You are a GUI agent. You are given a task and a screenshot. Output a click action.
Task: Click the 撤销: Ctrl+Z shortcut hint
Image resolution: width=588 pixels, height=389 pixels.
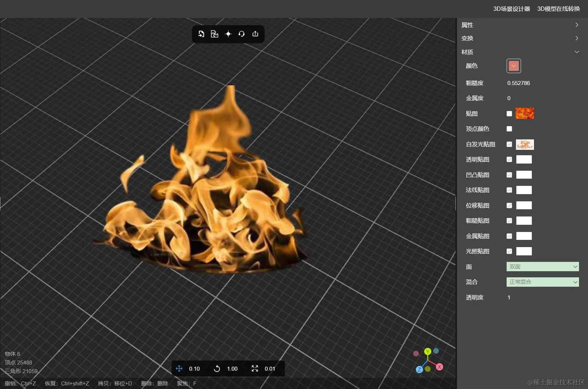coord(21,383)
